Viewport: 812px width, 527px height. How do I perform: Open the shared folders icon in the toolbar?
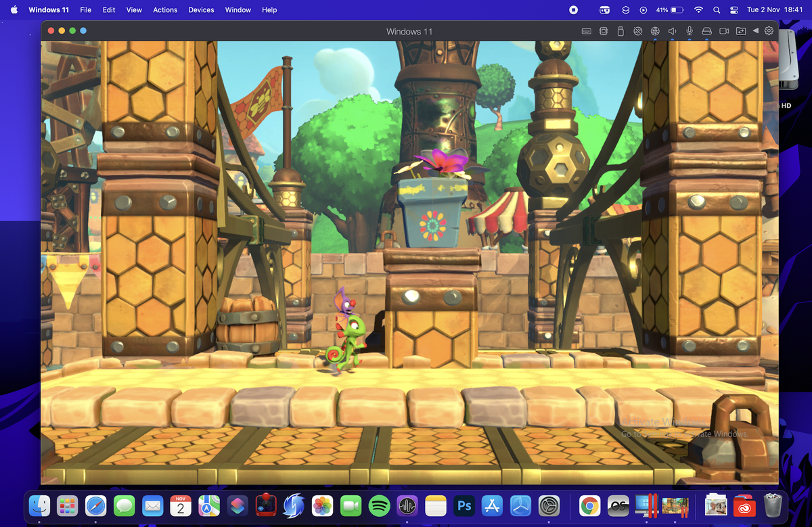click(x=741, y=30)
